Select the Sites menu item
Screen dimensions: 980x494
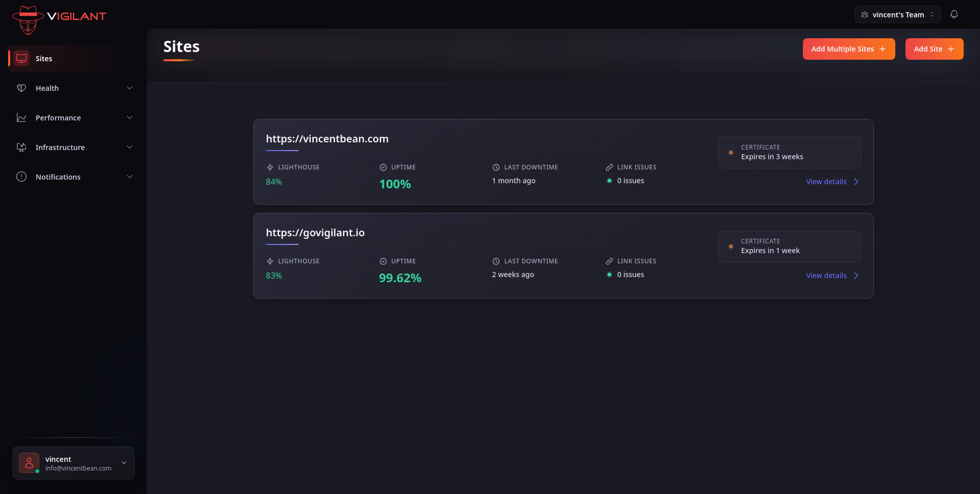coord(44,59)
